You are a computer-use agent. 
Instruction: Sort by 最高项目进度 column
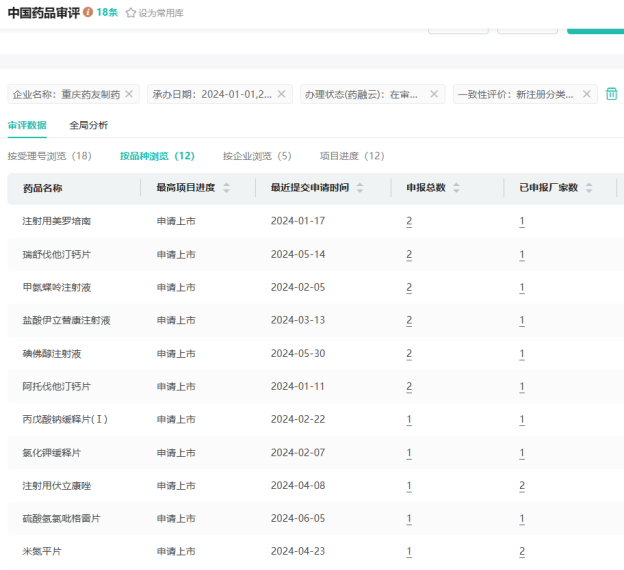226,188
